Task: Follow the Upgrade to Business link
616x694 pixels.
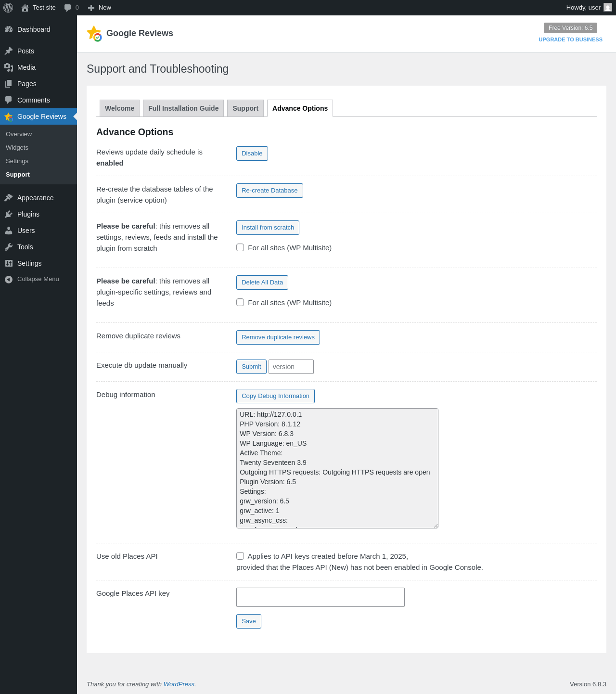Action: pyautogui.click(x=570, y=39)
